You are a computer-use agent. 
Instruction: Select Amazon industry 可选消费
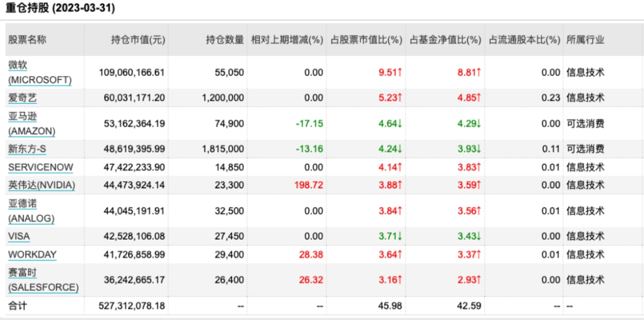[586, 124]
